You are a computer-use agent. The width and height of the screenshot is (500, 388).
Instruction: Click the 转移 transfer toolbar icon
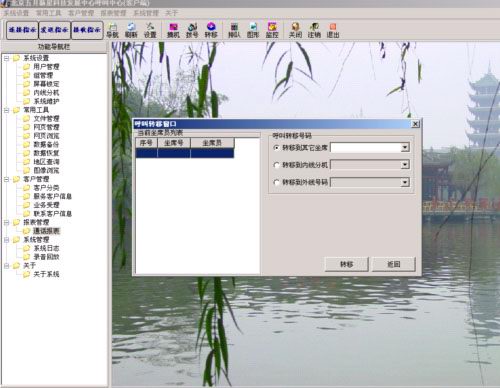pos(211,30)
